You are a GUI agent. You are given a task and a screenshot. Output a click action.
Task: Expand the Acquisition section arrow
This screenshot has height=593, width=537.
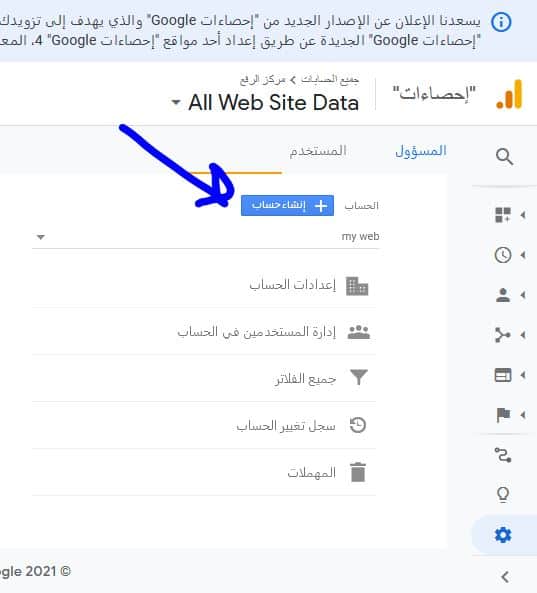523,335
